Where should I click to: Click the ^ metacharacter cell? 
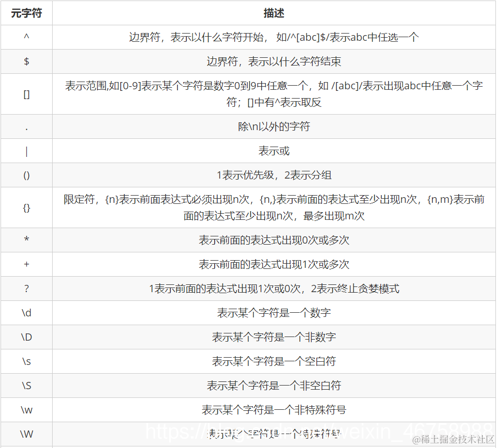27,37
